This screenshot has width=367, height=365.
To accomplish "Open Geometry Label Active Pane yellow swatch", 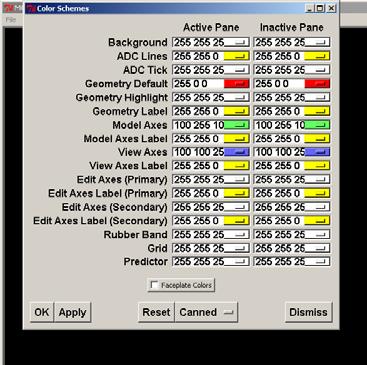I will [x=236, y=111].
